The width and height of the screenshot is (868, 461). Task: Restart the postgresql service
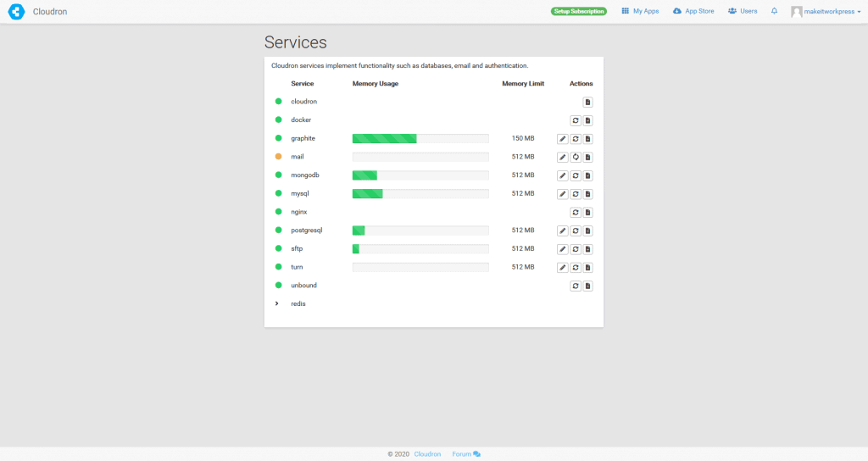coord(576,230)
